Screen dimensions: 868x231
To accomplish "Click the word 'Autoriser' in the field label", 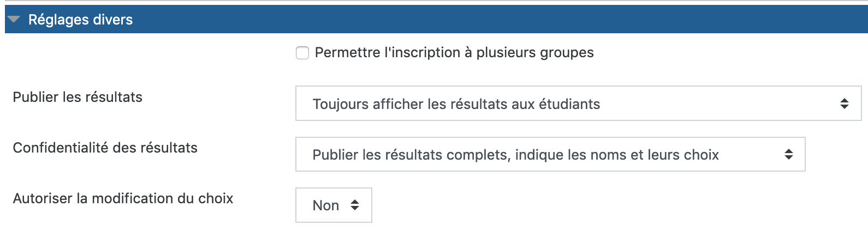I will 43,198.
